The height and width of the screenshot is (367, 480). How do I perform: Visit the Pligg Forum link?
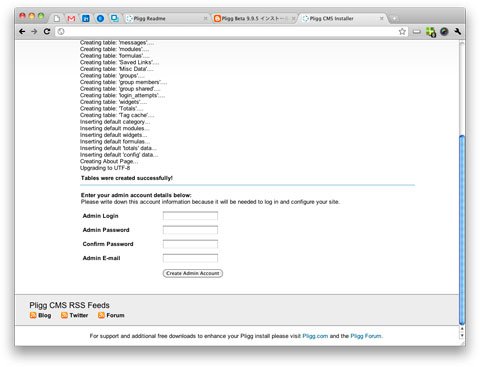(366, 336)
